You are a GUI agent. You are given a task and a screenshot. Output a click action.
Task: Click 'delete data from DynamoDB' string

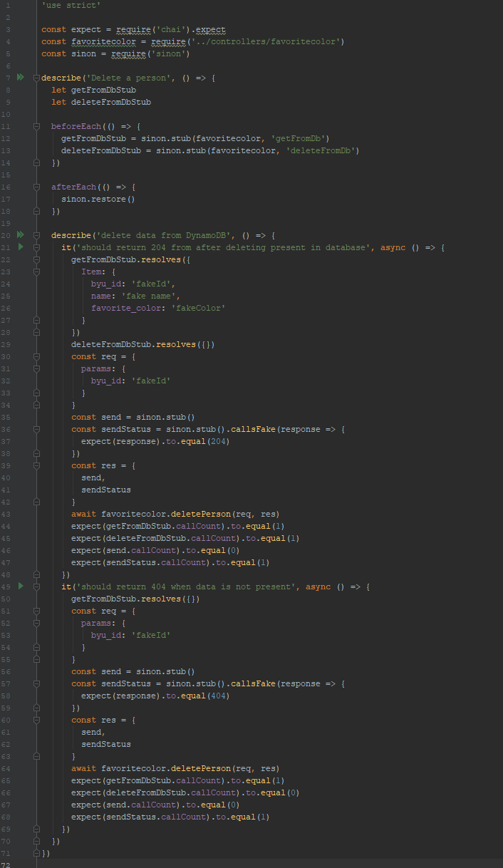[163, 235]
